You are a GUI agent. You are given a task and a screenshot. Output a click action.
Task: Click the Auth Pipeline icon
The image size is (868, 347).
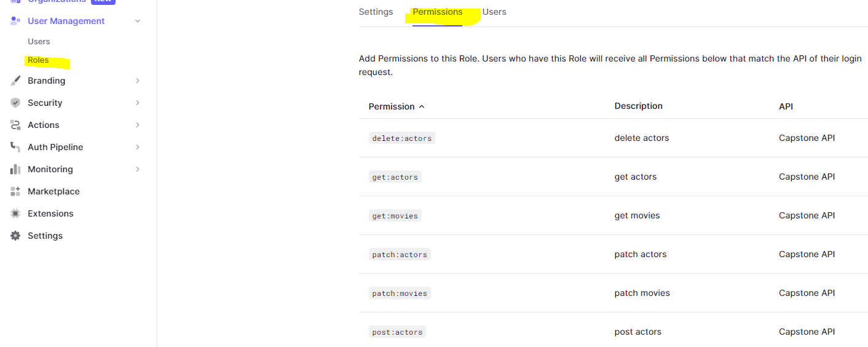click(15, 147)
